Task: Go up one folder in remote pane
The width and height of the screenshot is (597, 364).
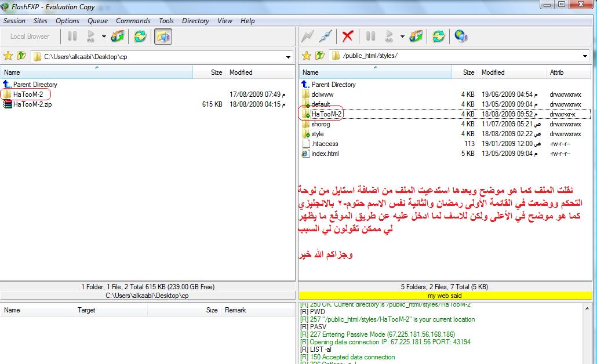Action: click(319, 56)
